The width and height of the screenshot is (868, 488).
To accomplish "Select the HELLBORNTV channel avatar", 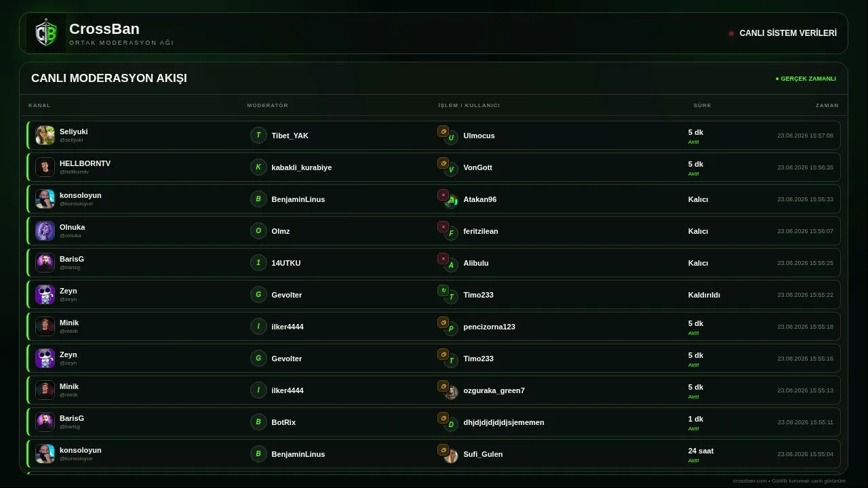I will pyautogui.click(x=45, y=167).
